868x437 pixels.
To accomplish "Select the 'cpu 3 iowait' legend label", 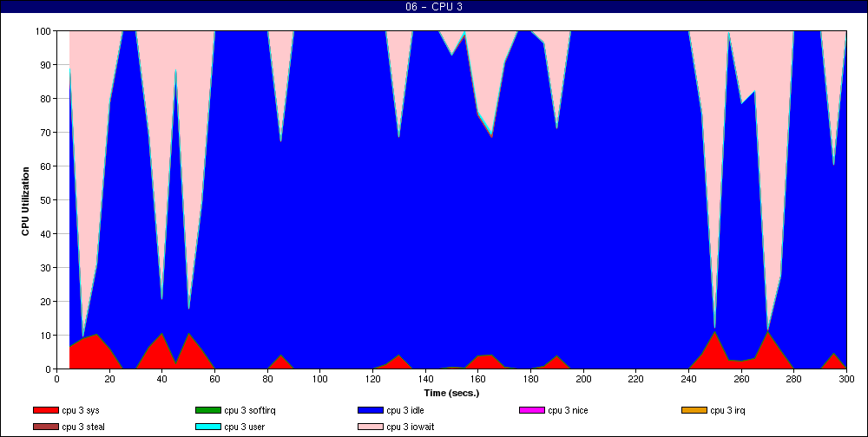I will coord(411,427).
